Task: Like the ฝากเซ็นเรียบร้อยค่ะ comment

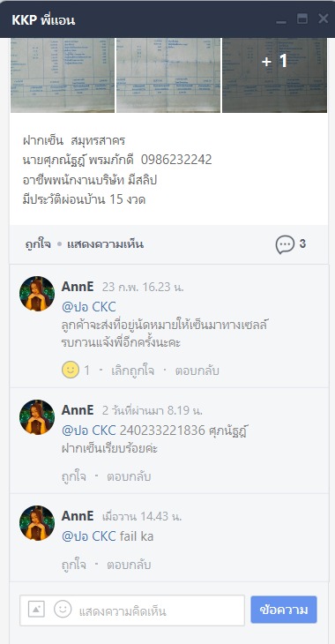Action: click(74, 476)
